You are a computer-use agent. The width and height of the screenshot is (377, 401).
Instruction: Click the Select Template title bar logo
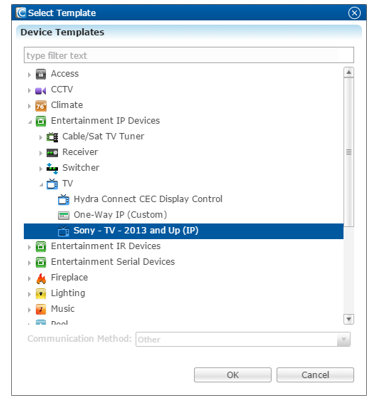click(21, 13)
